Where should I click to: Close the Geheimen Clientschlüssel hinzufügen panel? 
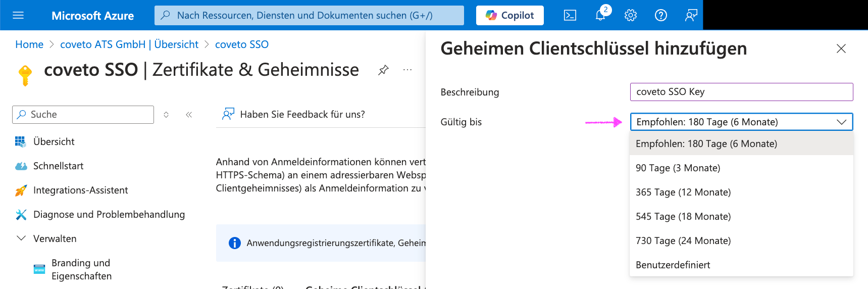(x=841, y=49)
